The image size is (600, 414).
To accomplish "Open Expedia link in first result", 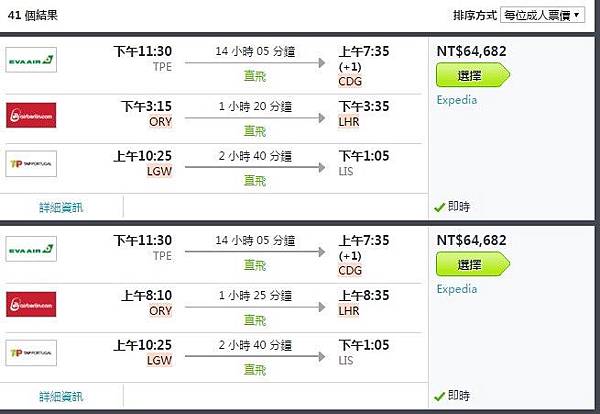I will [457, 100].
